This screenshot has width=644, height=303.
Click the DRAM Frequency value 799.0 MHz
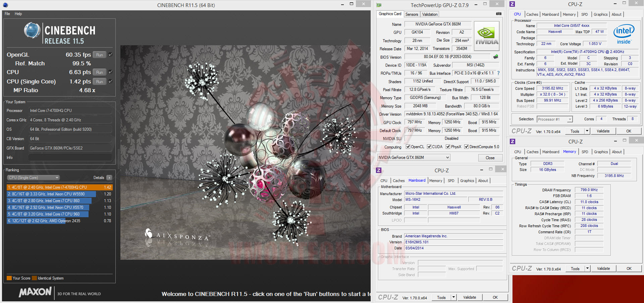(x=589, y=190)
